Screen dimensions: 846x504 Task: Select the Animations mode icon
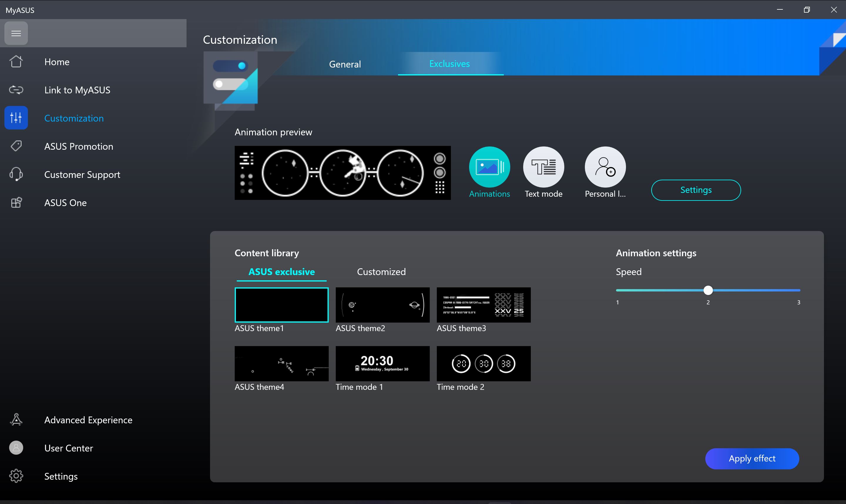[x=489, y=167]
